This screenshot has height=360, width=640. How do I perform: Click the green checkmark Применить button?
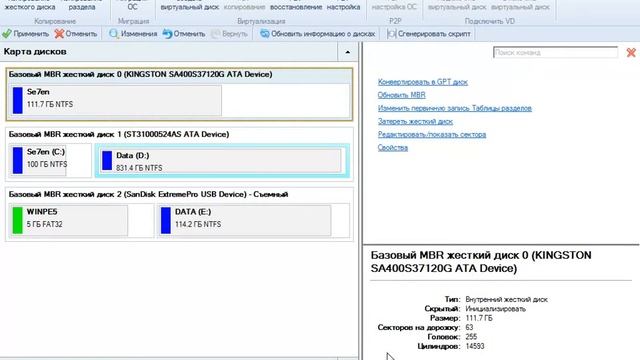(x=25, y=34)
